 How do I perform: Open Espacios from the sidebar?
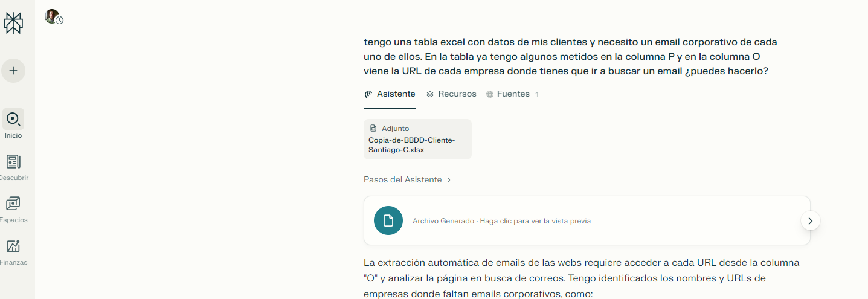[13, 210]
